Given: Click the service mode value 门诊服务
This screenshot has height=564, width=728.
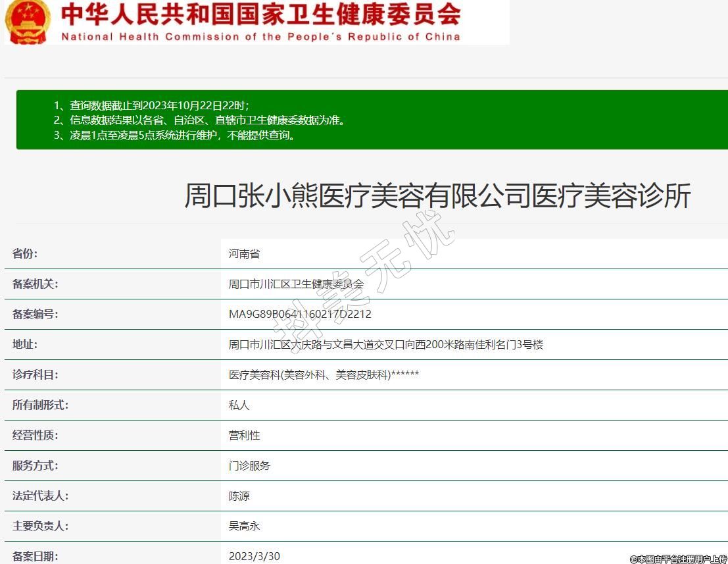Looking at the screenshot, I should [x=249, y=466].
